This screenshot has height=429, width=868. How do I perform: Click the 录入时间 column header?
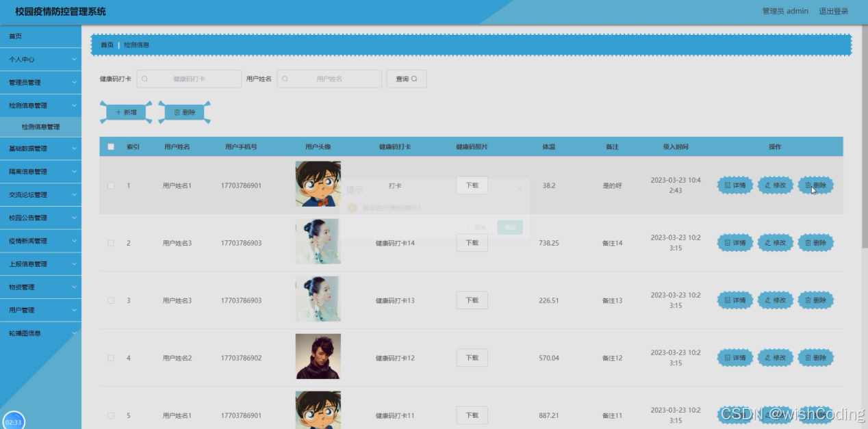(x=676, y=147)
